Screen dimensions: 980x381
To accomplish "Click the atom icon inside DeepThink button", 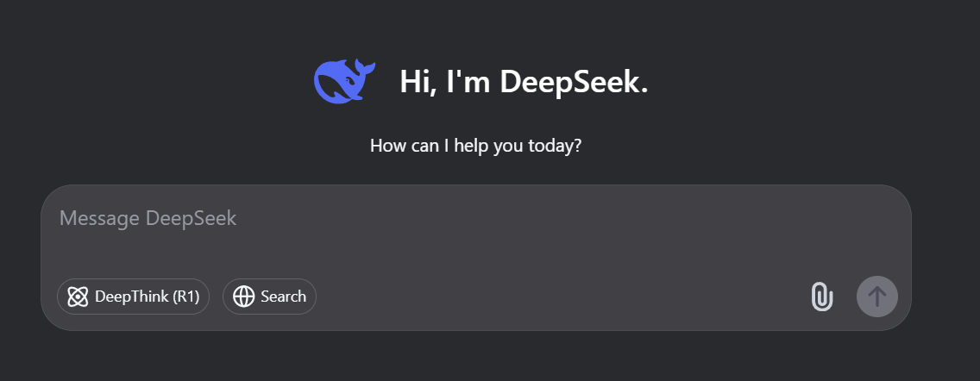I will [78, 297].
